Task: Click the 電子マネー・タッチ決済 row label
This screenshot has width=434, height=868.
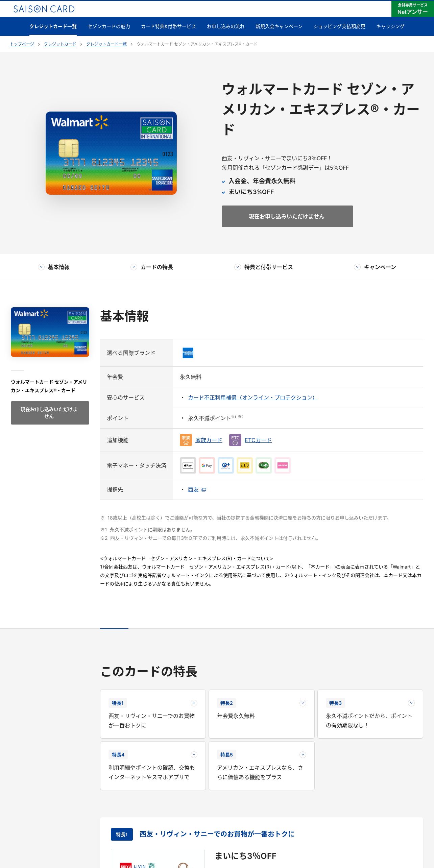Action: coord(137,465)
